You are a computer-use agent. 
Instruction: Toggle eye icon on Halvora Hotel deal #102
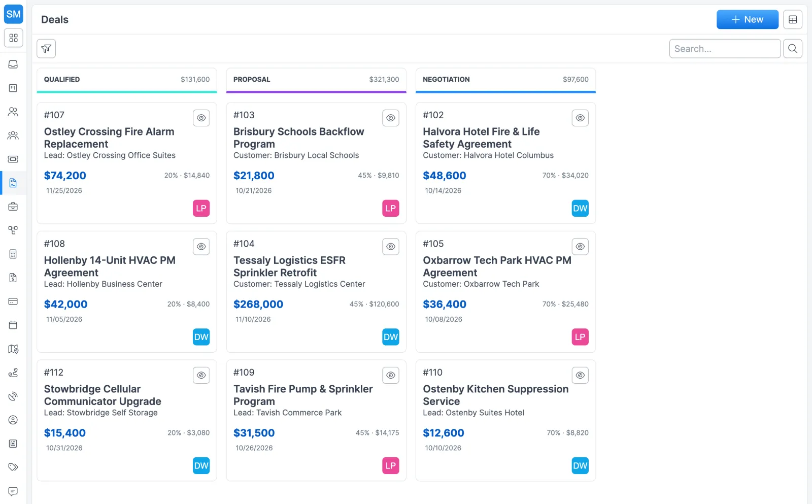coord(580,118)
